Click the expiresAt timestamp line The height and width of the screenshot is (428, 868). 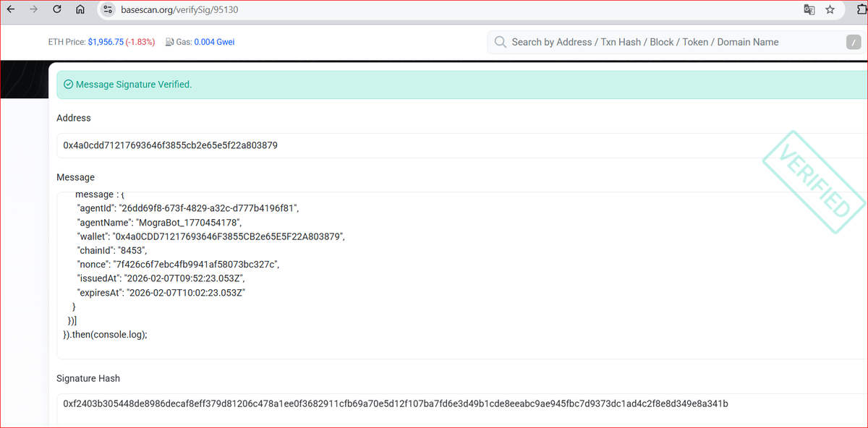[x=162, y=292]
